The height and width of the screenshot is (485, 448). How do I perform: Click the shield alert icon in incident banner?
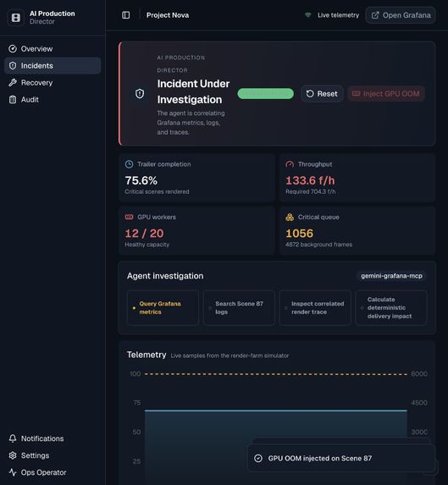pyautogui.click(x=140, y=93)
